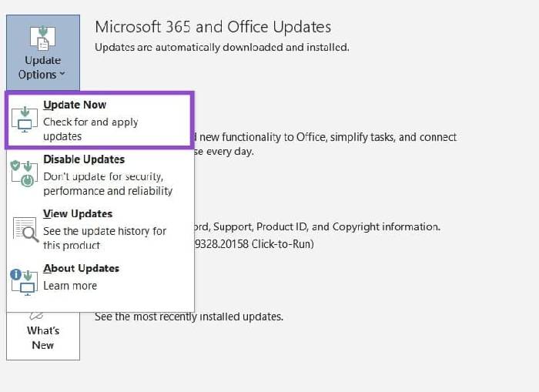The height and width of the screenshot is (392, 539).
Task: Click 'See the update history' description
Action: tap(104, 237)
